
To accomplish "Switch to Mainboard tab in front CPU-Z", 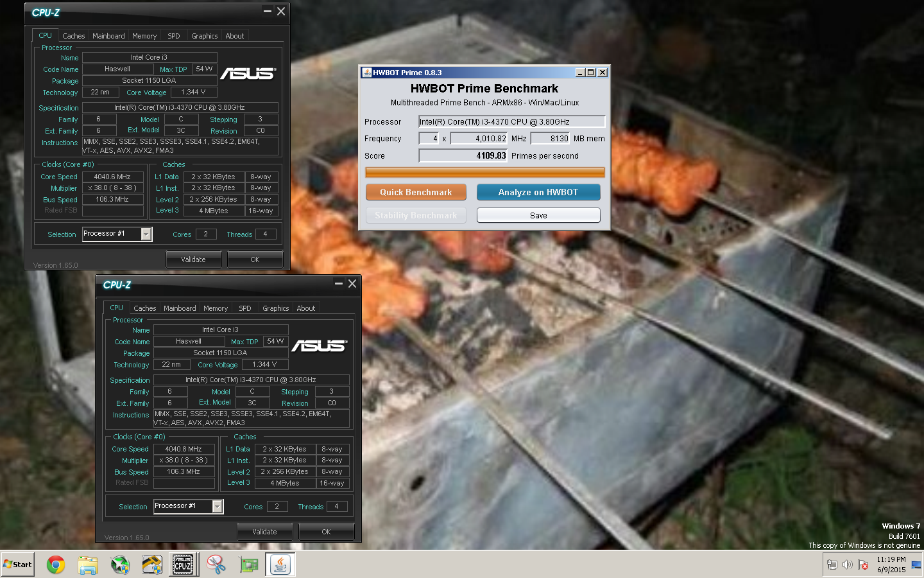I will (x=180, y=308).
